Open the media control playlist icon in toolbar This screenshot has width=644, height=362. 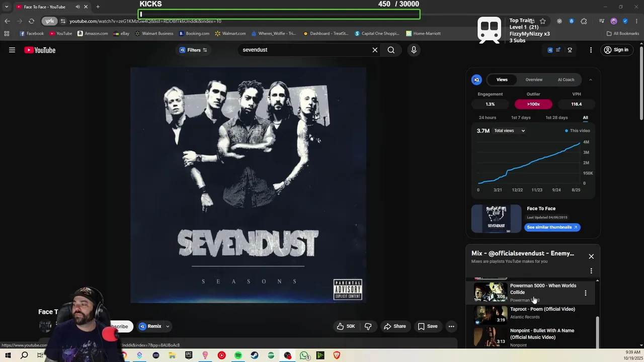click(602, 21)
